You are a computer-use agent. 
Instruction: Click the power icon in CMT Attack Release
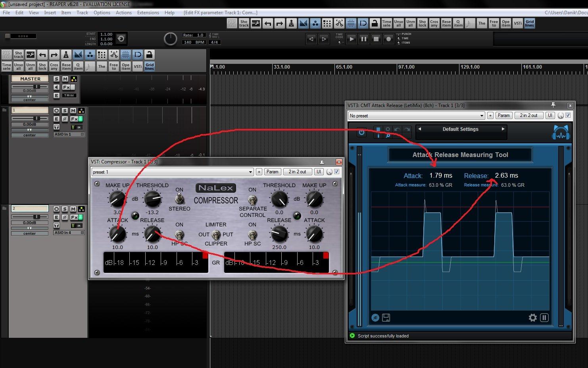(x=361, y=132)
